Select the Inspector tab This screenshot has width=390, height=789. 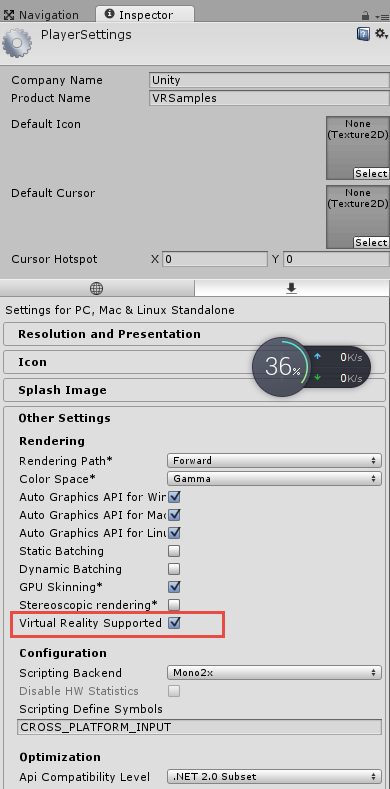coord(145,15)
